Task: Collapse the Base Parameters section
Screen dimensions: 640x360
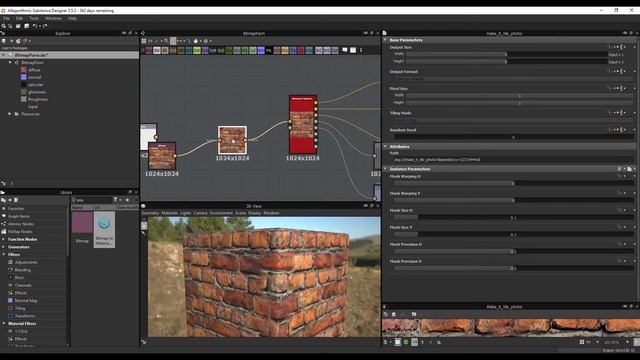Action: point(385,40)
